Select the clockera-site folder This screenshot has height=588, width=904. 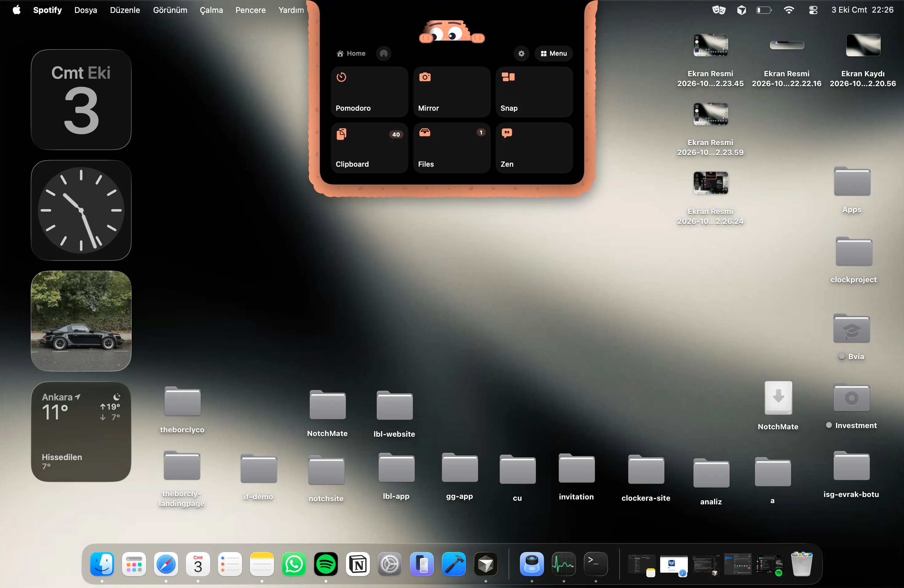click(x=646, y=470)
